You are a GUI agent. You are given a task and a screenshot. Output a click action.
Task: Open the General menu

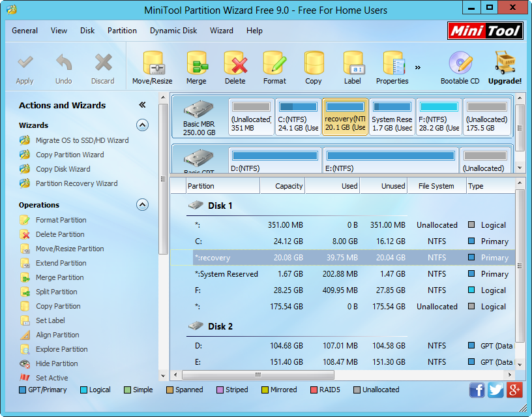pyautogui.click(x=25, y=31)
